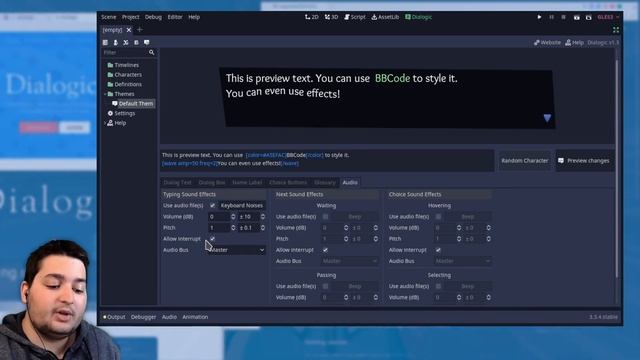Switch to the Glossary tab
The height and width of the screenshot is (360, 640).
[x=325, y=182]
